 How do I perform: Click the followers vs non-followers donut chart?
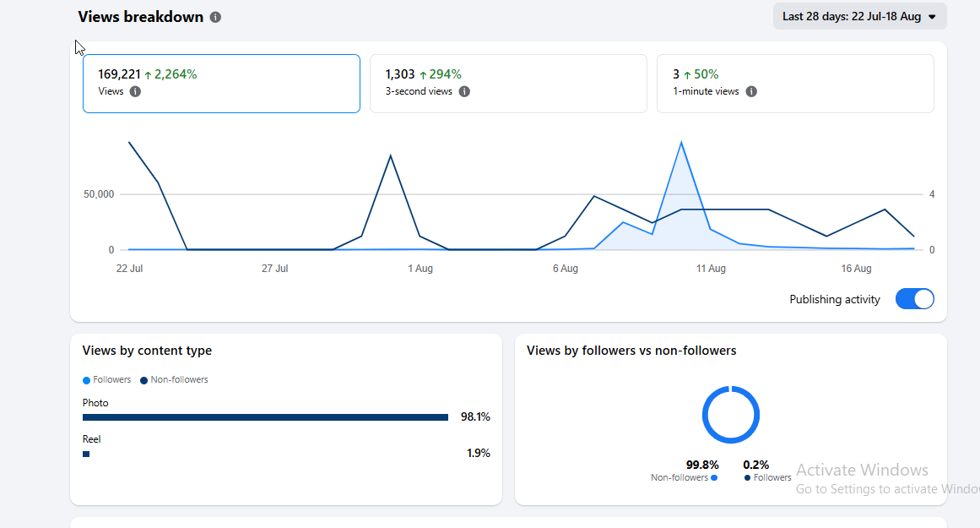731,415
